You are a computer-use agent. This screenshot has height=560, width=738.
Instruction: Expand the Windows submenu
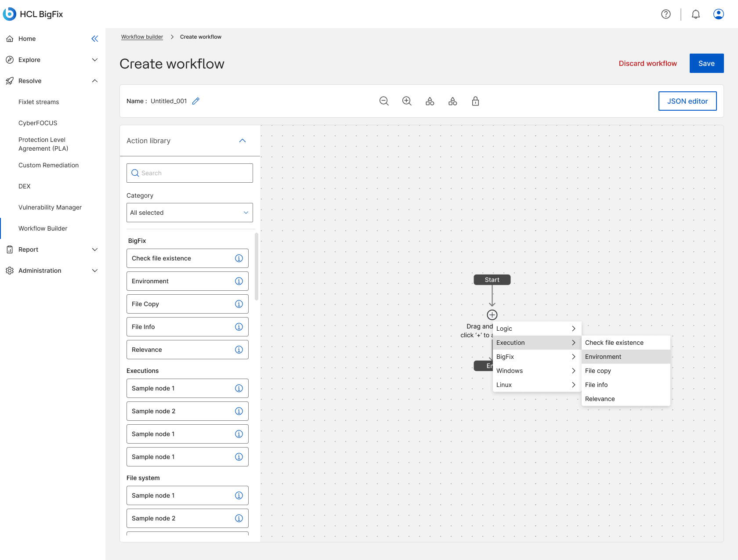click(x=537, y=371)
